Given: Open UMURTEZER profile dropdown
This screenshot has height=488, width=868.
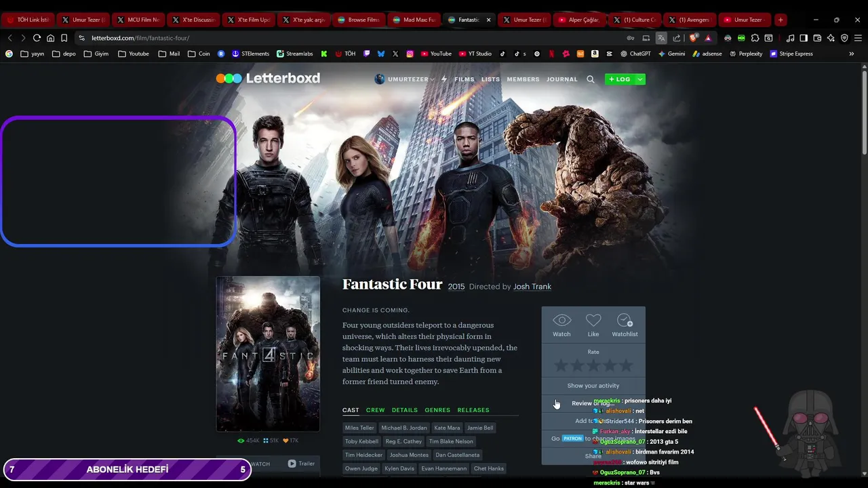Looking at the screenshot, I should (x=405, y=79).
